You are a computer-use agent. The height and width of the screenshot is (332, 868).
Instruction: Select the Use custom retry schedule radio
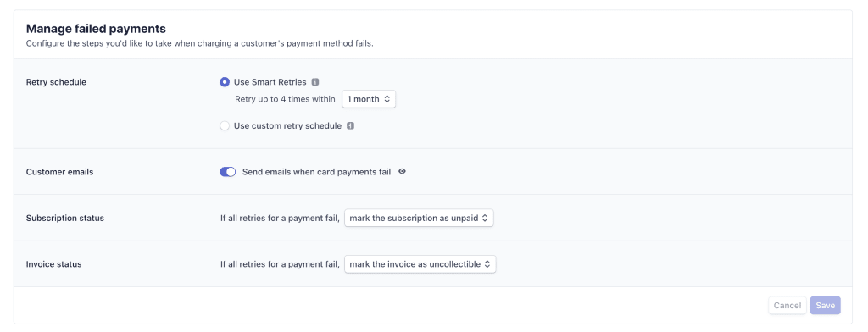(x=224, y=125)
